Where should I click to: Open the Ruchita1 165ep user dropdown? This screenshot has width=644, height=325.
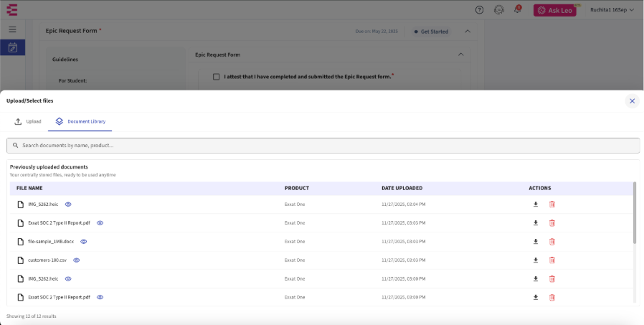(x=611, y=10)
